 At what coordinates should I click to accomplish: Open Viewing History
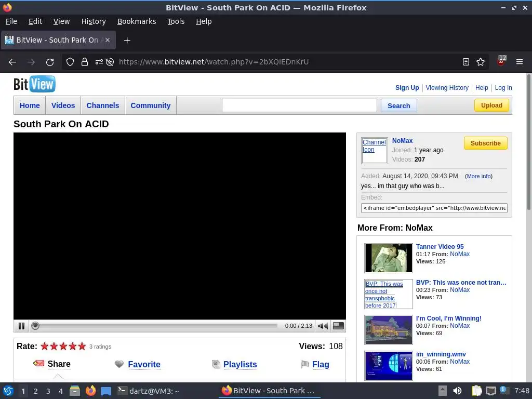coord(447,87)
